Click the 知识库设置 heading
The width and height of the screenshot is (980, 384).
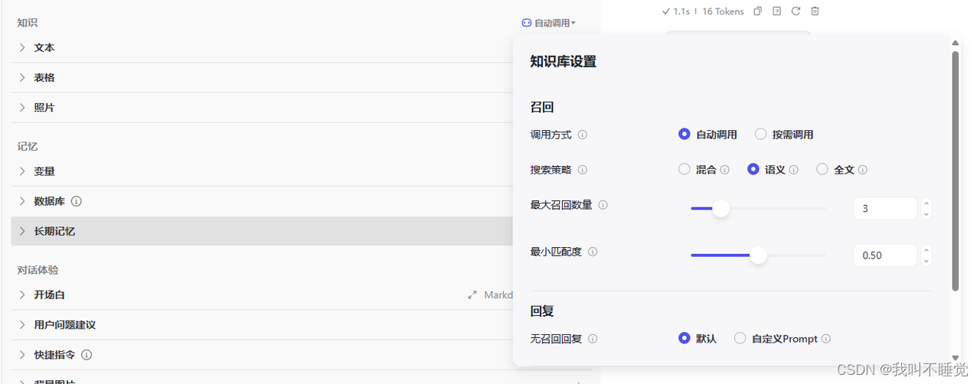coord(563,62)
